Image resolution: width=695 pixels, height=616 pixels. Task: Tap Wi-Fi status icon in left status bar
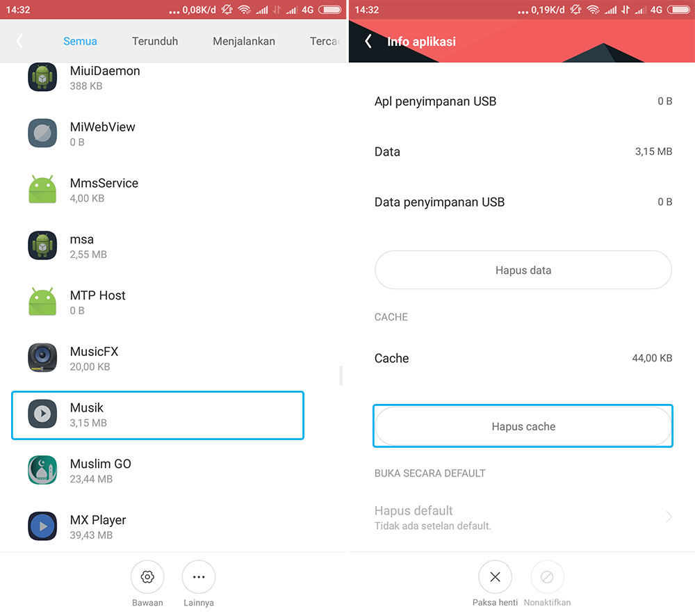[x=244, y=10]
